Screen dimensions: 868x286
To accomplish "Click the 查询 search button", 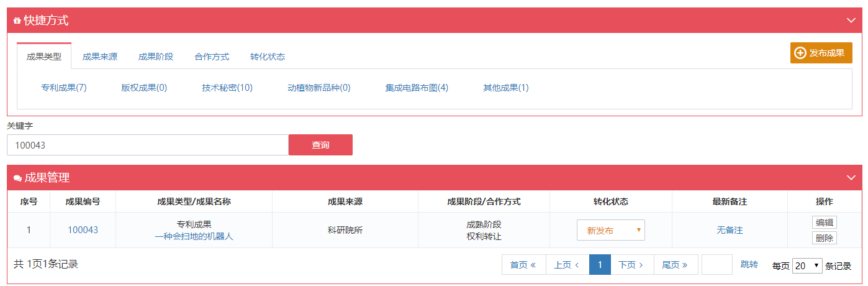I will tap(320, 145).
